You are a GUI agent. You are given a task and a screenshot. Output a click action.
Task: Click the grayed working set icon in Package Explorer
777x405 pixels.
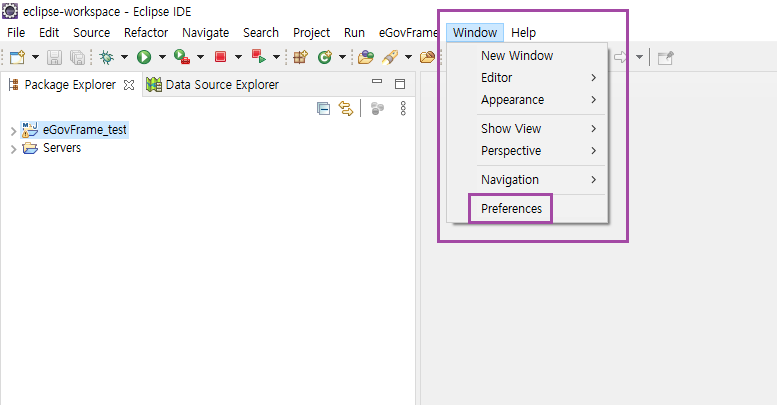click(378, 109)
